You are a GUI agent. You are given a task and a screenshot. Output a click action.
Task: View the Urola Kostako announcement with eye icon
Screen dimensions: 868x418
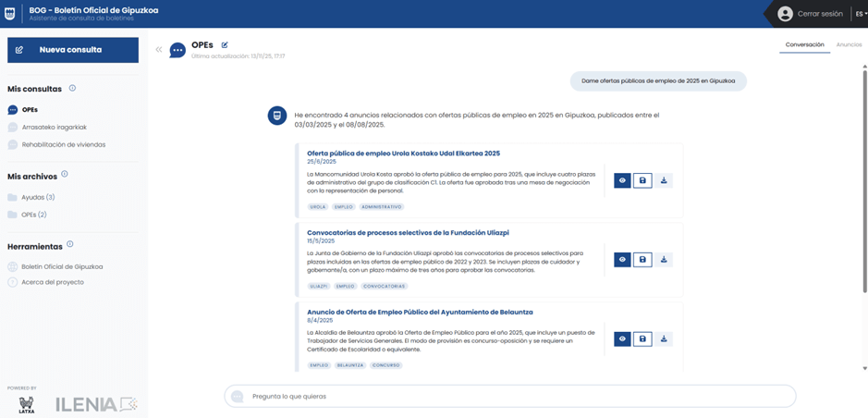[622, 180]
